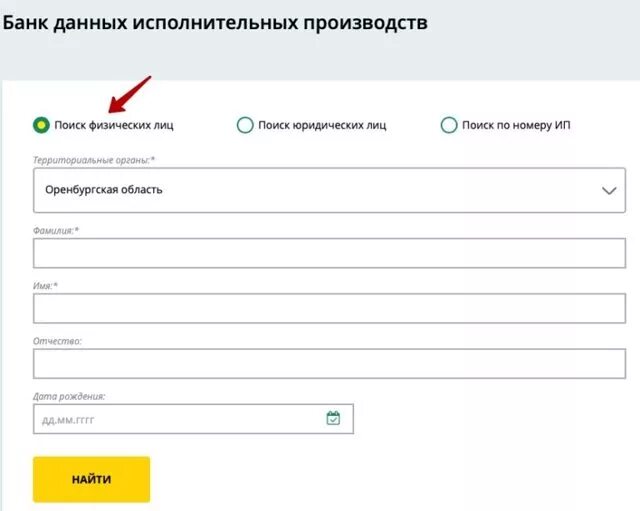Click the Поиск юридических лиц label text
The width and height of the screenshot is (640, 511).
(x=322, y=125)
